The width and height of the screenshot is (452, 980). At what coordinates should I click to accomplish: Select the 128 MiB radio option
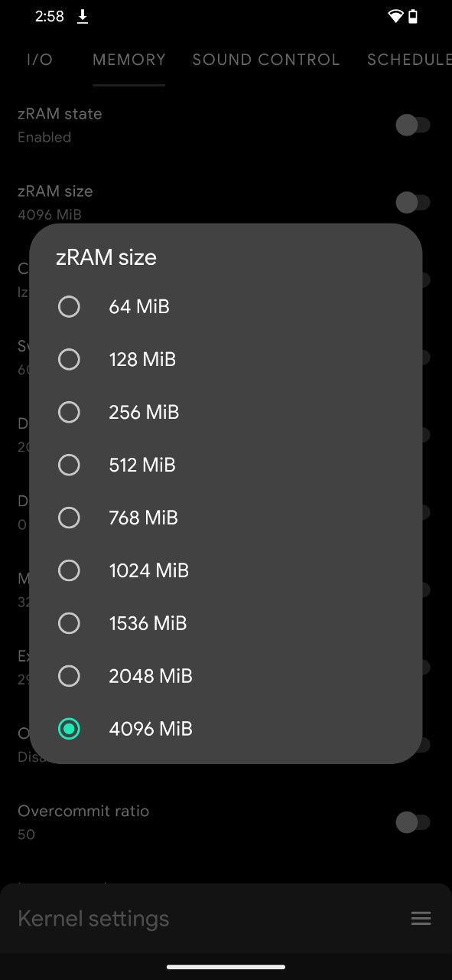click(x=226, y=359)
